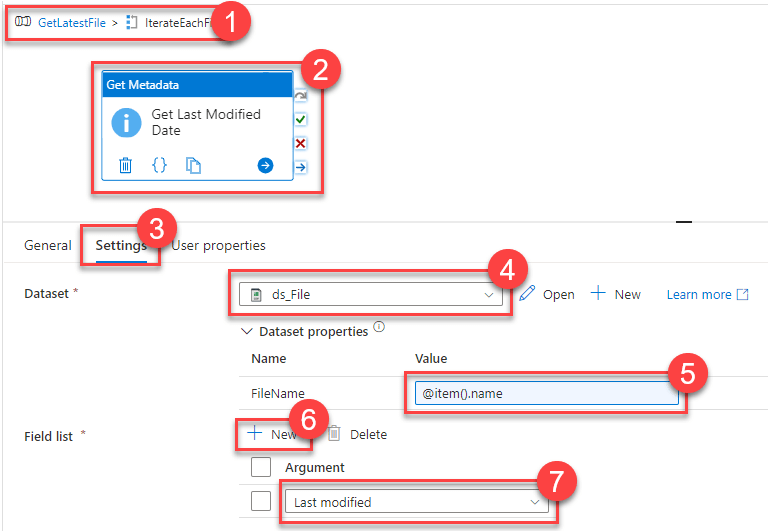The image size is (768, 531).
Task: Navigate to GetLatestFile in breadcrumb
Action: pyautogui.click(x=70, y=21)
